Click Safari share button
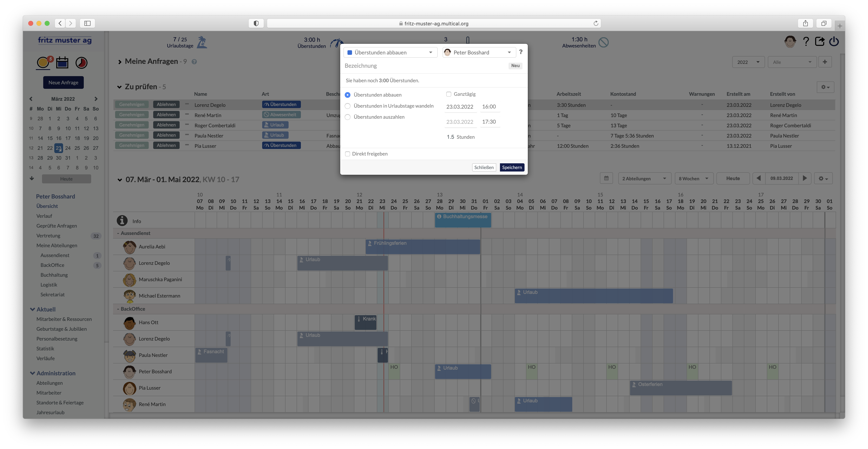 805,23
